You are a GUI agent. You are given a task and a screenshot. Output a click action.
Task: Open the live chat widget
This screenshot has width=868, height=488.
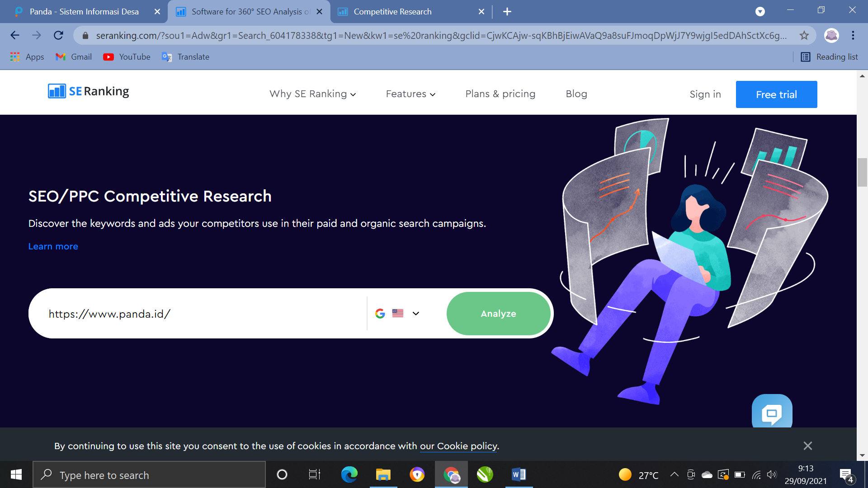[772, 412]
